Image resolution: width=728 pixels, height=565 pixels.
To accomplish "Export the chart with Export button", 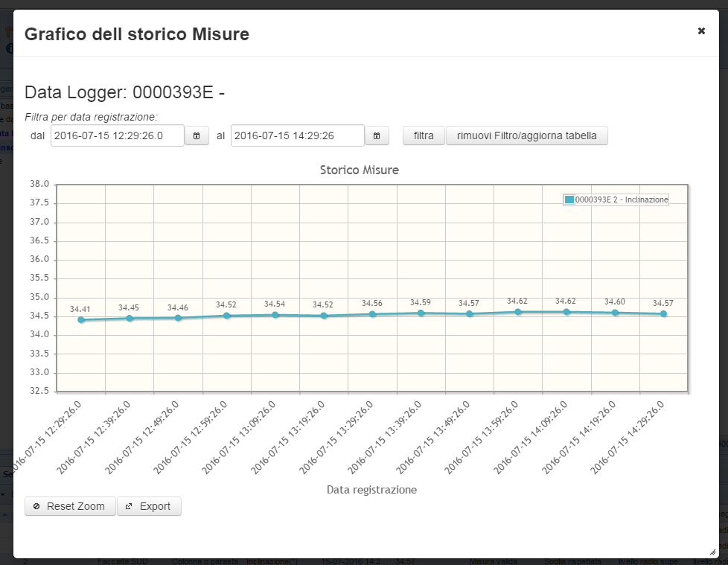I will (x=149, y=506).
